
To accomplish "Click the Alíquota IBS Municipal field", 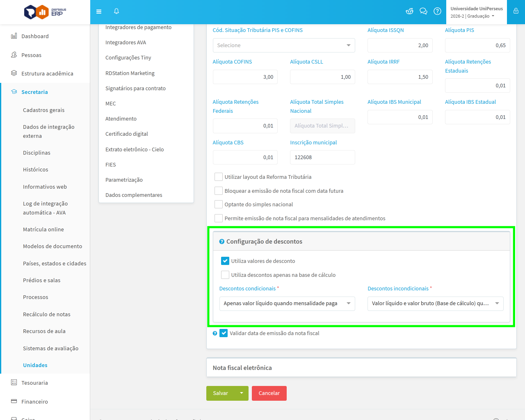I will 400,117.
